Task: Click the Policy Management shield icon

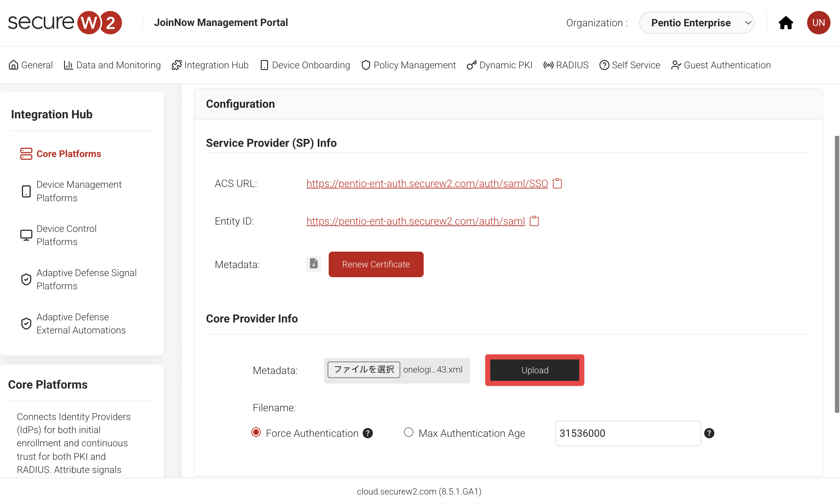Action: click(x=366, y=65)
